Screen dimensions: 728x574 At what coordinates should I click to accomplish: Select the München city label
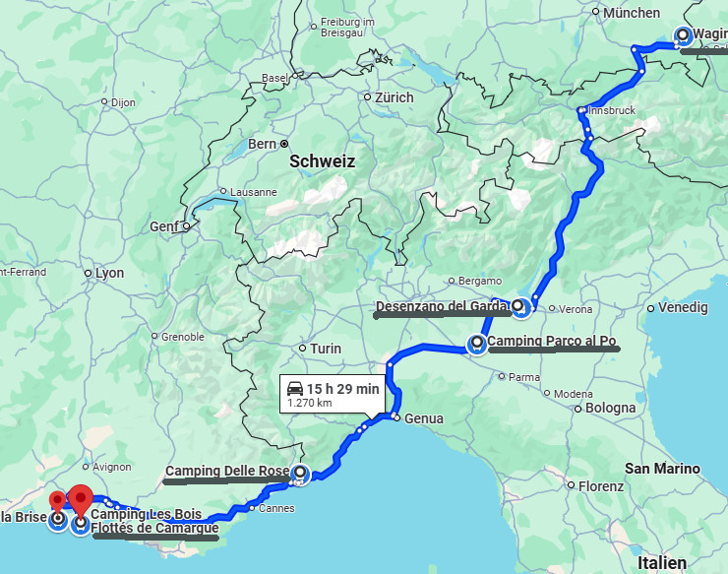click(x=632, y=13)
